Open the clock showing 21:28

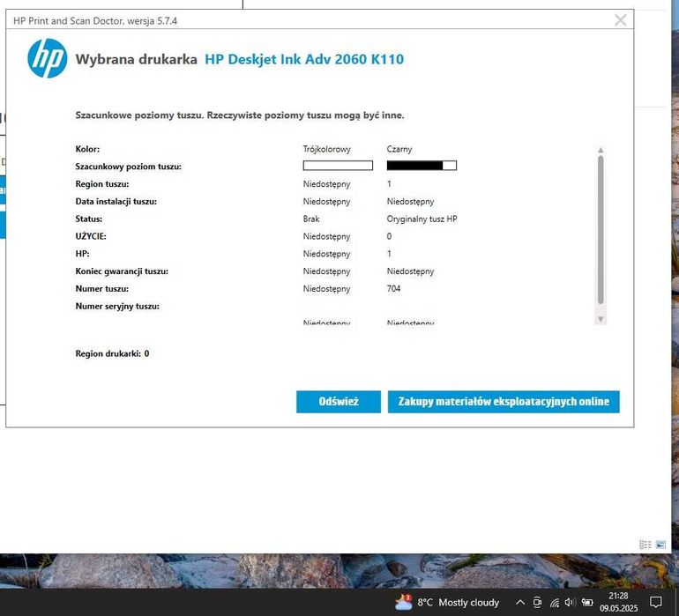[x=618, y=602]
